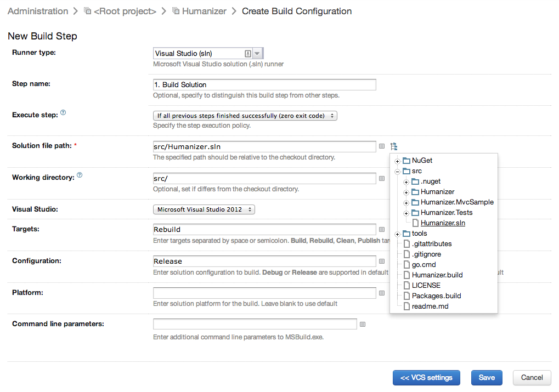The width and height of the screenshot is (559, 392).
Task: Expand the Humanizer.Tests folder node
Action: pos(406,213)
